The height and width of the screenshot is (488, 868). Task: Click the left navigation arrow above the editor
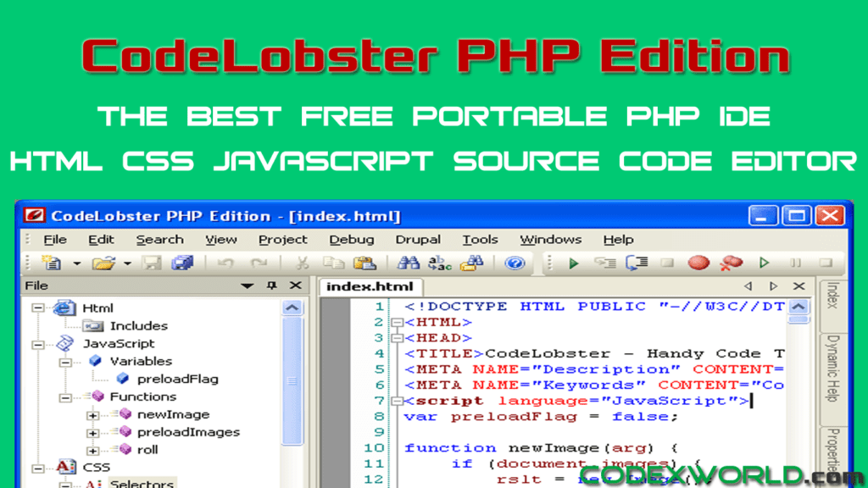tap(748, 286)
